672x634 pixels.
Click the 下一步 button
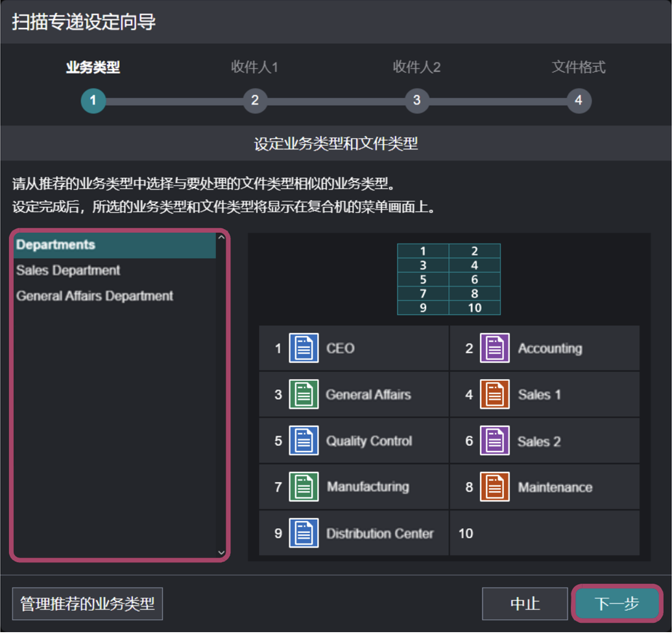[x=617, y=604]
